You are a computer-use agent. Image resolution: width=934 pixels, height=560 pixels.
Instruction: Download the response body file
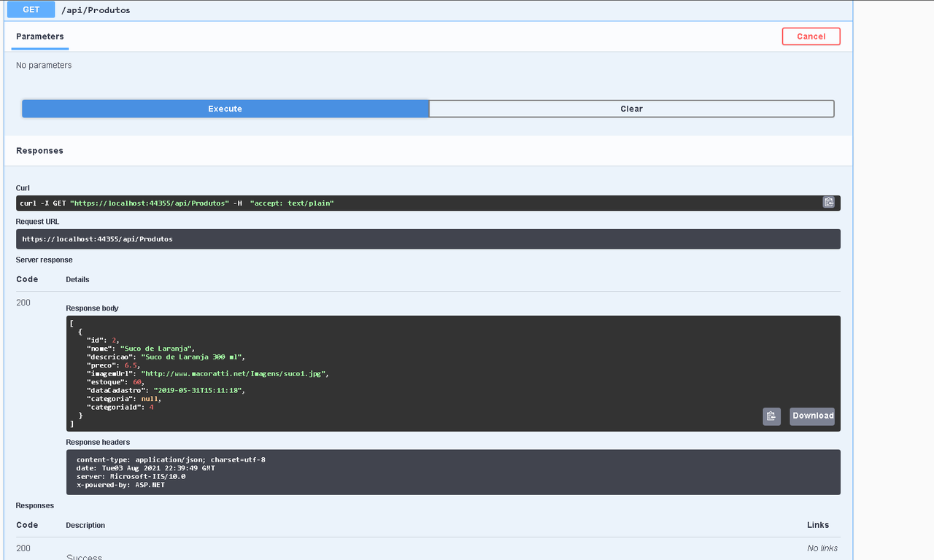(x=811, y=416)
